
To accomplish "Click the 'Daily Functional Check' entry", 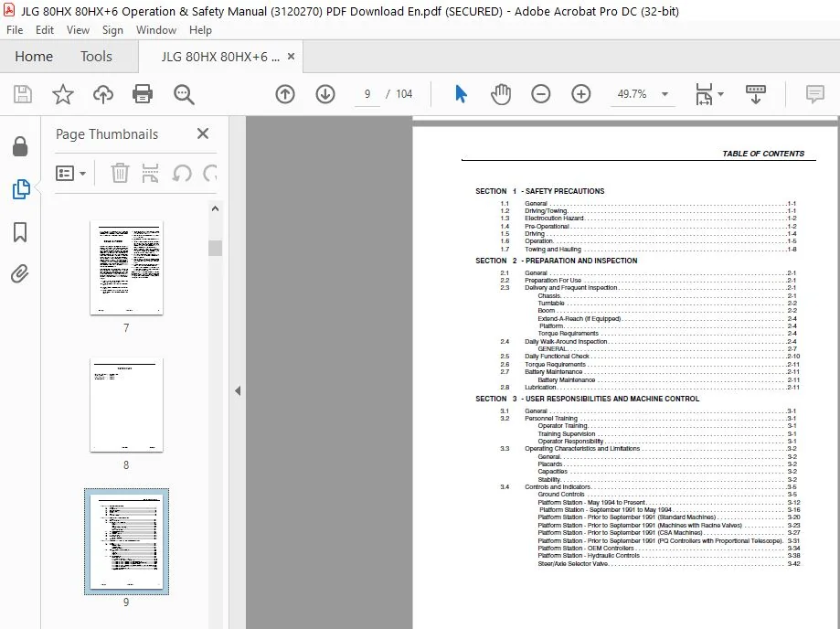I will click(557, 357).
